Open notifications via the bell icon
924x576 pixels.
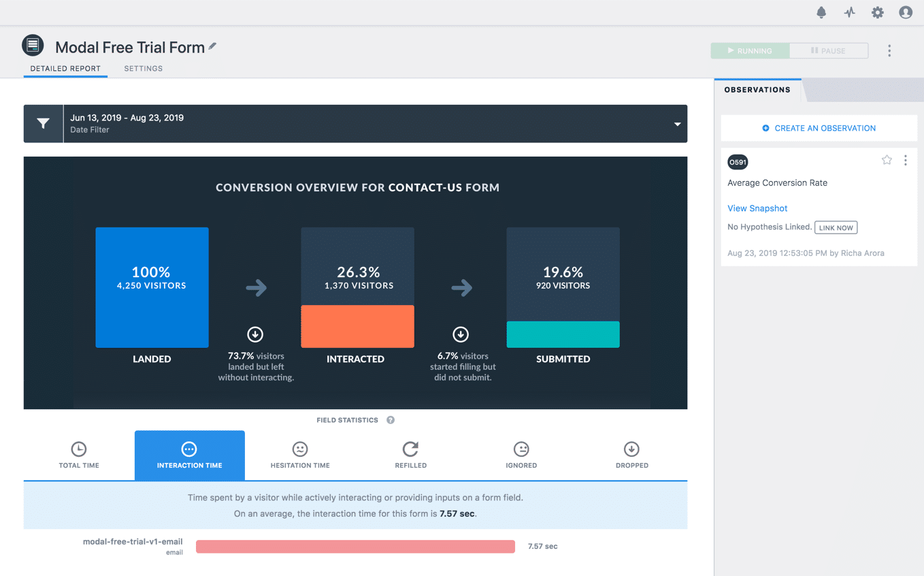(821, 12)
